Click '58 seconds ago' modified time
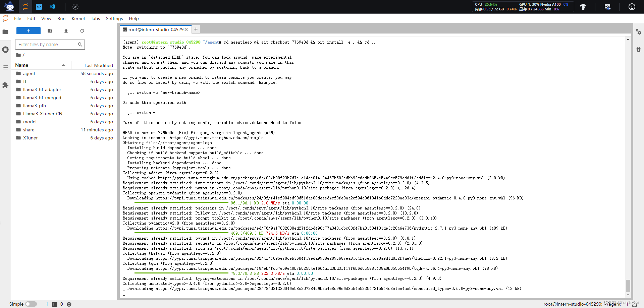Screen dimensions: 644x308 coord(97,73)
